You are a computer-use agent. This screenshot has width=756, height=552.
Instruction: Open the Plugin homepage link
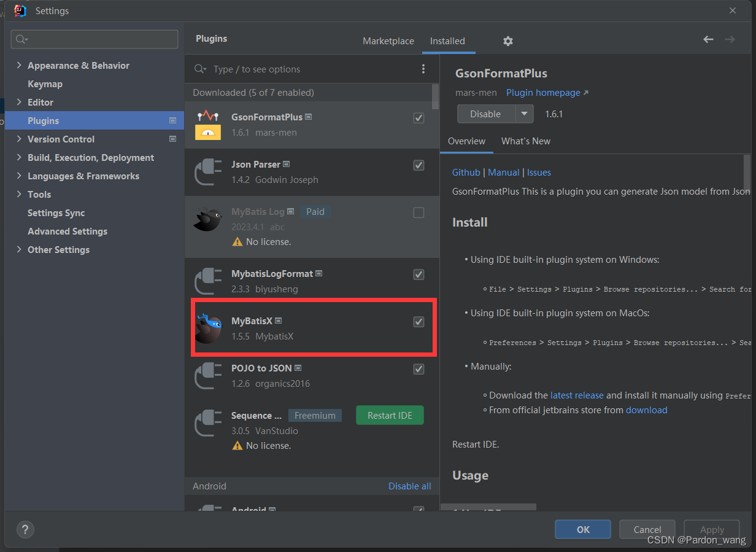click(547, 93)
